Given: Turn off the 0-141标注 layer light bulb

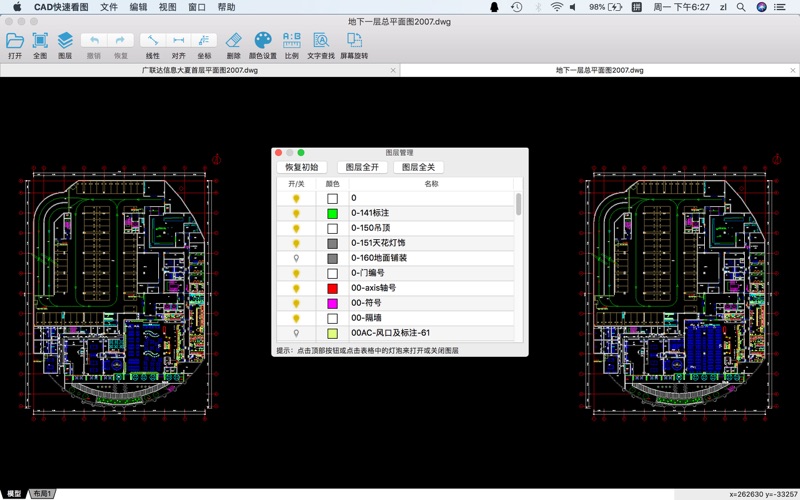Looking at the screenshot, I should [296, 214].
